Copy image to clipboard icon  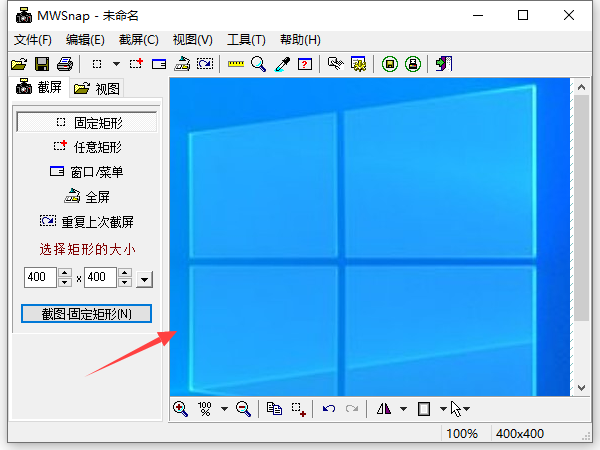click(x=274, y=409)
